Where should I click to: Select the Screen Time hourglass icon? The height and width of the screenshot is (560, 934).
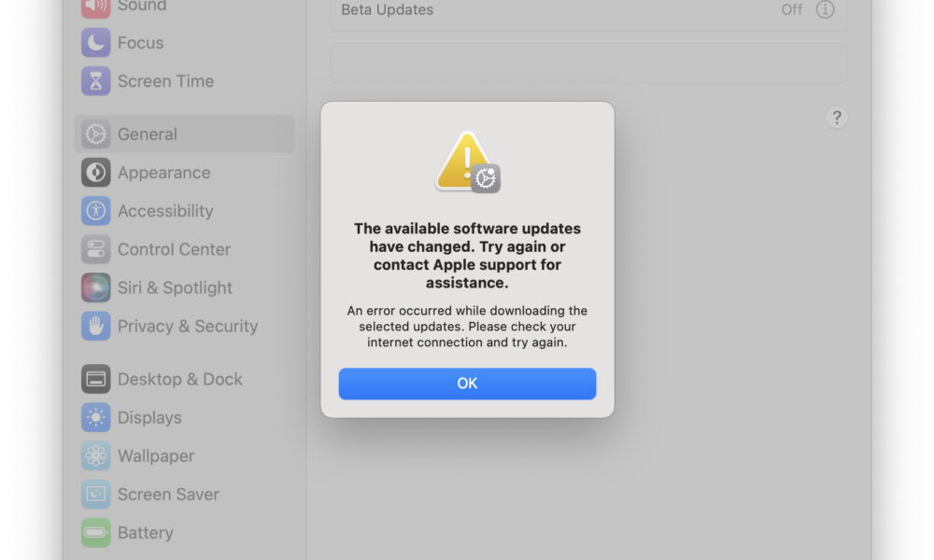coord(96,81)
